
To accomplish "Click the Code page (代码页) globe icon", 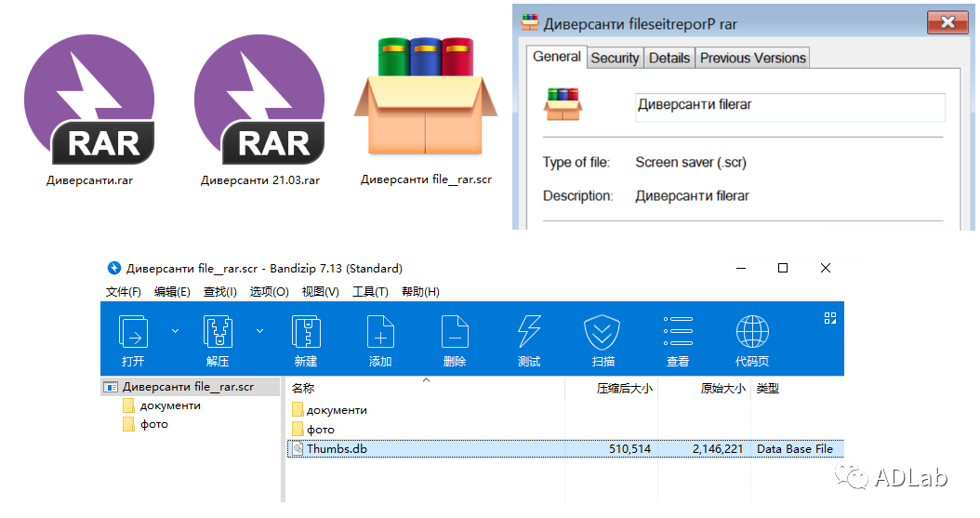I will (752, 332).
